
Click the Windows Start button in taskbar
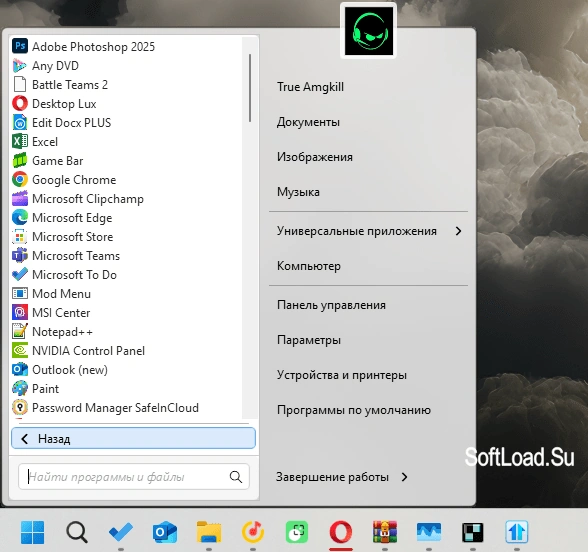(x=33, y=532)
